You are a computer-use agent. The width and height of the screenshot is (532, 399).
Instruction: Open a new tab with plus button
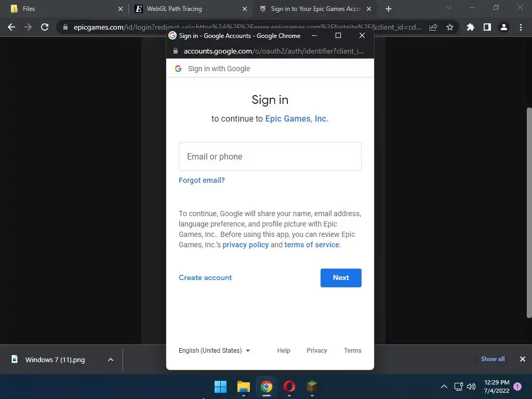click(389, 9)
